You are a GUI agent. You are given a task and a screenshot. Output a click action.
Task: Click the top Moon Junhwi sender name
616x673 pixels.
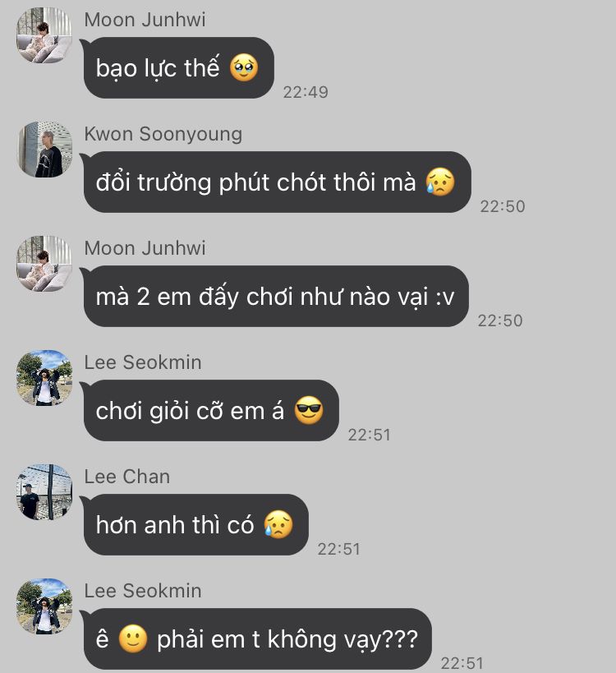145,20
